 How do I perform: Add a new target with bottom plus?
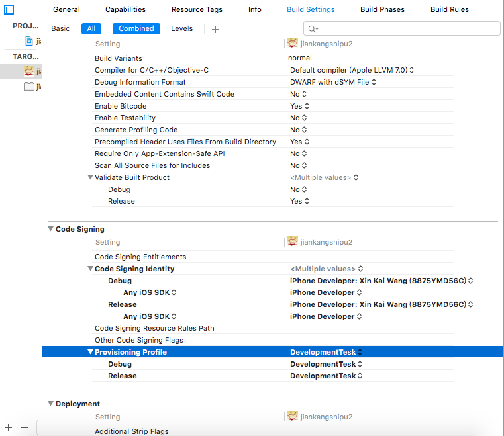9,427
